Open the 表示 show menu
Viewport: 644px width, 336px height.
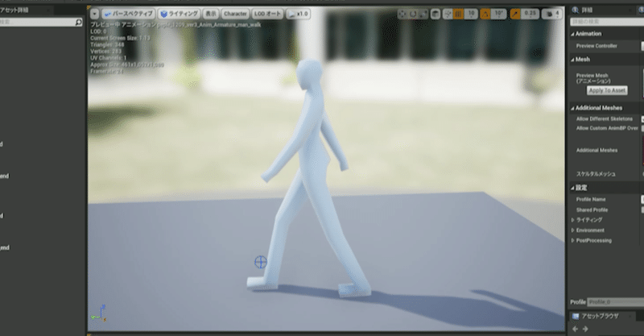pyautogui.click(x=211, y=14)
